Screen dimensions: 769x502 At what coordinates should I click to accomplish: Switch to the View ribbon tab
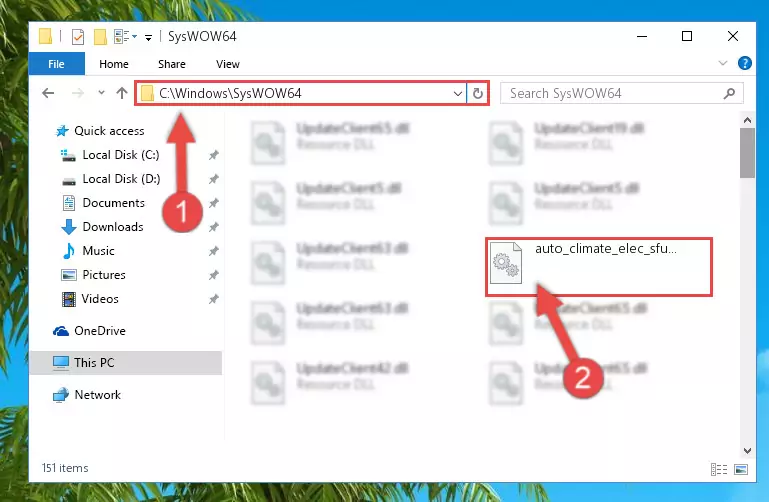[228, 64]
